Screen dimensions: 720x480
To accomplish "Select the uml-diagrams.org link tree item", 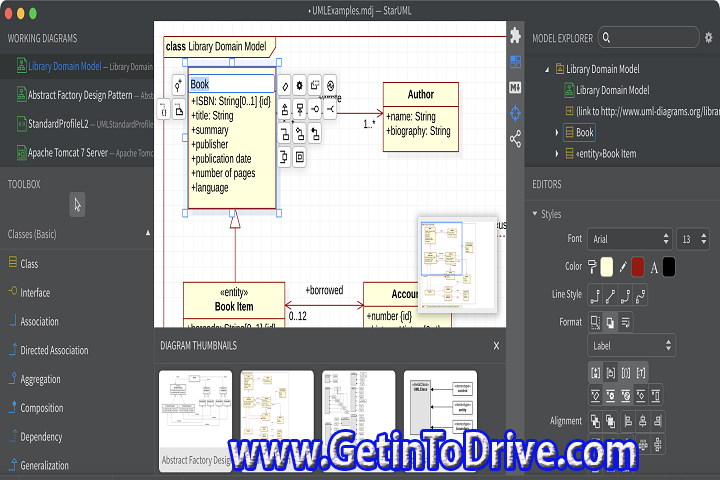I will point(642,111).
